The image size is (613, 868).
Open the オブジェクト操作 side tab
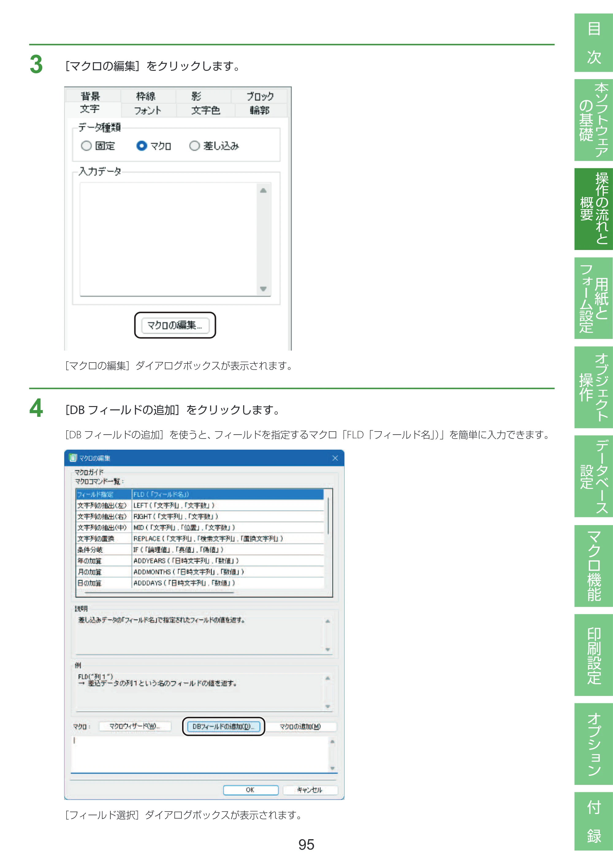pyautogui.click(x=593, y=387)
